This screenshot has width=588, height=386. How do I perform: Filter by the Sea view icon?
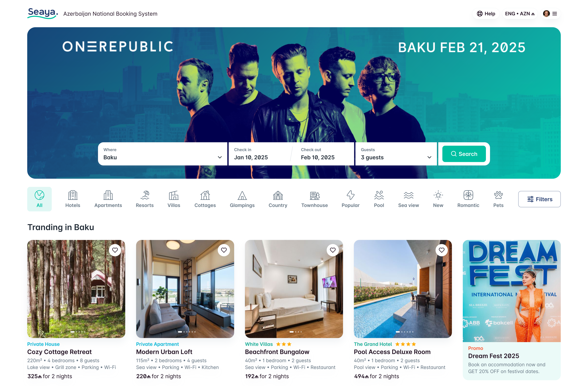pos(408,195)
